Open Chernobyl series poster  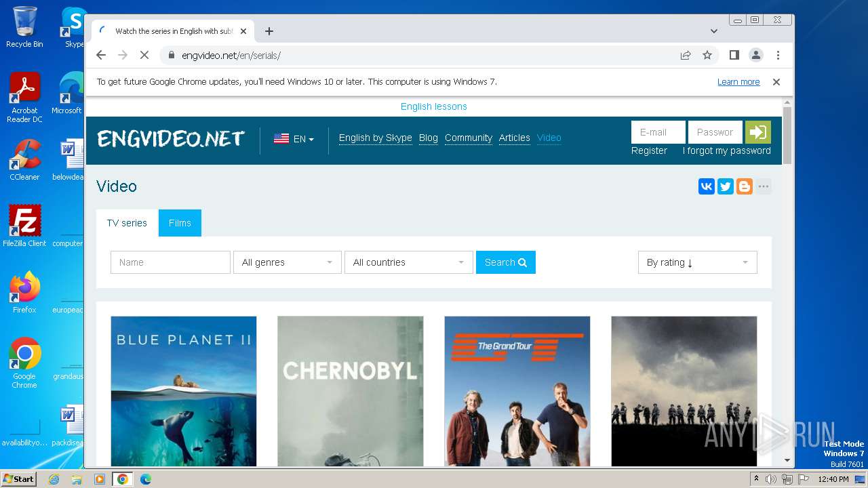pyautogui.click(x=351, y=391)
